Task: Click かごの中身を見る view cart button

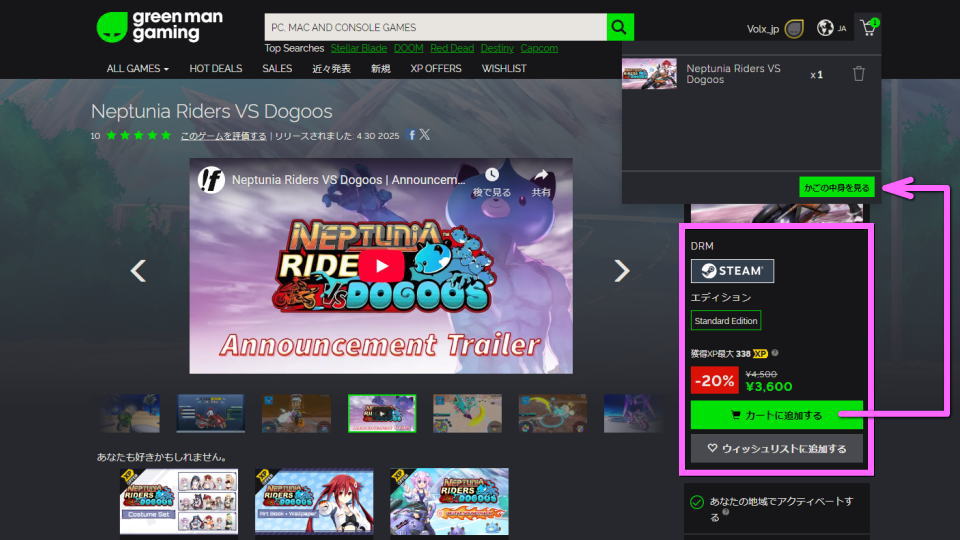Action: pyautogui.click(x=836, y=187)
